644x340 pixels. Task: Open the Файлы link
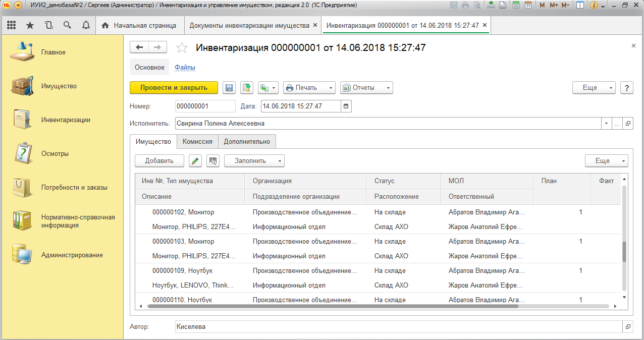pos(185,67)
